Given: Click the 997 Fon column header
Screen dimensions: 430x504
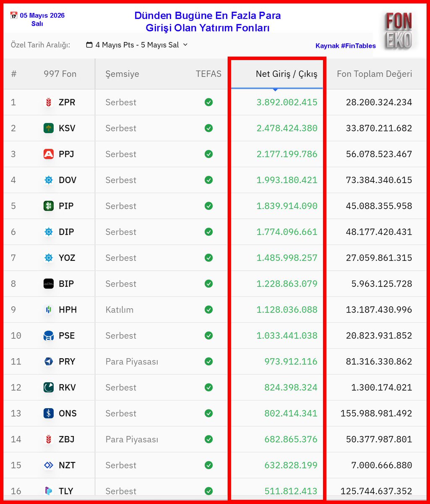Looking at the screenshot, I should [60, 74].
